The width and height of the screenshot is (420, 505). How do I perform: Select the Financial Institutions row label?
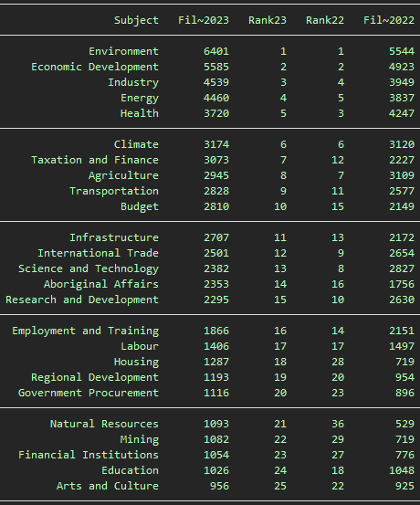[89, 455]
